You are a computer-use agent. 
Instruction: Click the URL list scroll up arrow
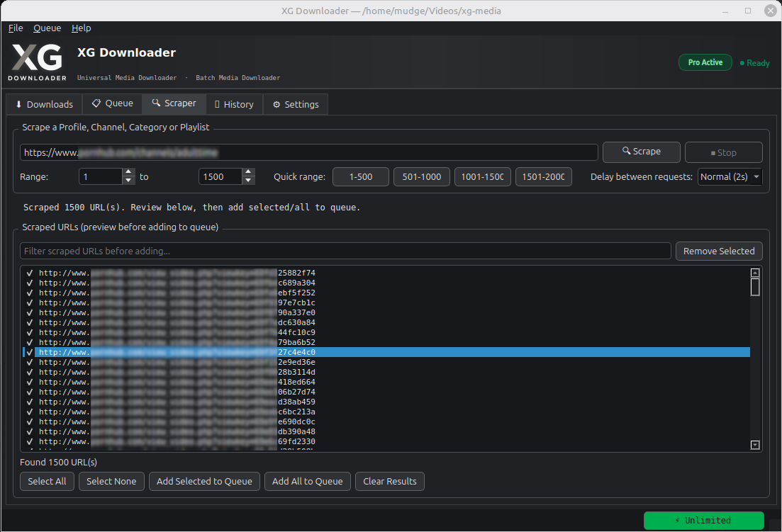[x=755, y=273]
